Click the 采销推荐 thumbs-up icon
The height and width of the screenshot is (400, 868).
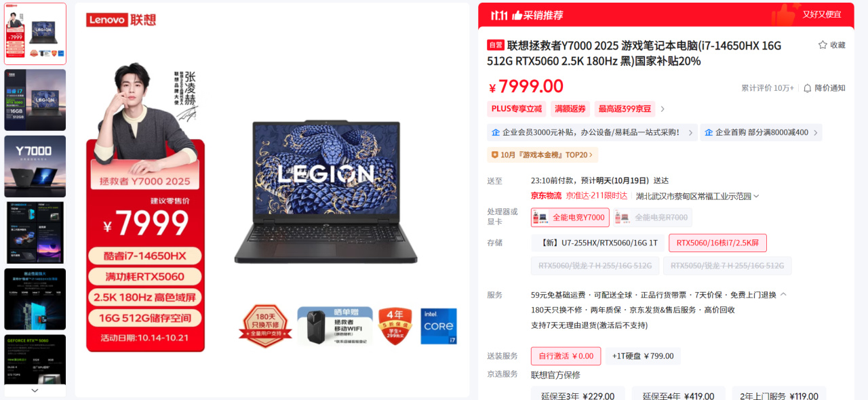[x=517, y=16]
